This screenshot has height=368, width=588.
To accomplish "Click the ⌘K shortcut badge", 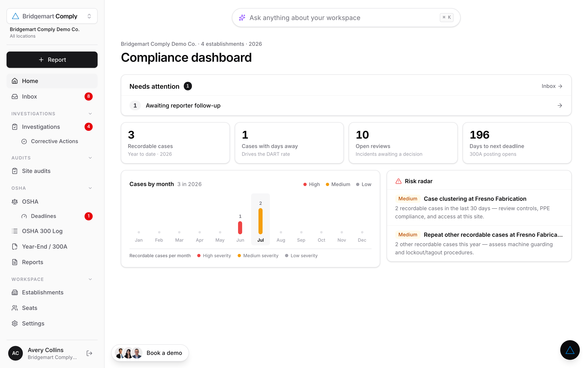I will point(447,17).
